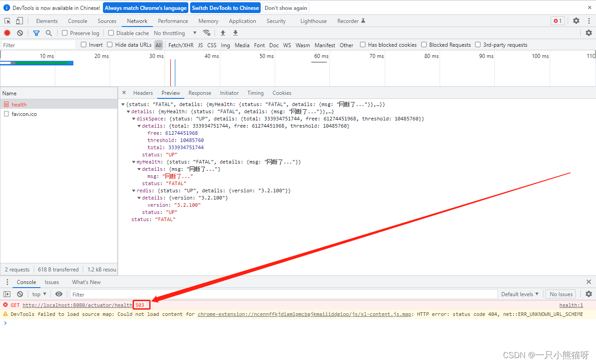The image size is (596, 364).
Task: Open the Default levels dropdown
Action: coord(520,294)
